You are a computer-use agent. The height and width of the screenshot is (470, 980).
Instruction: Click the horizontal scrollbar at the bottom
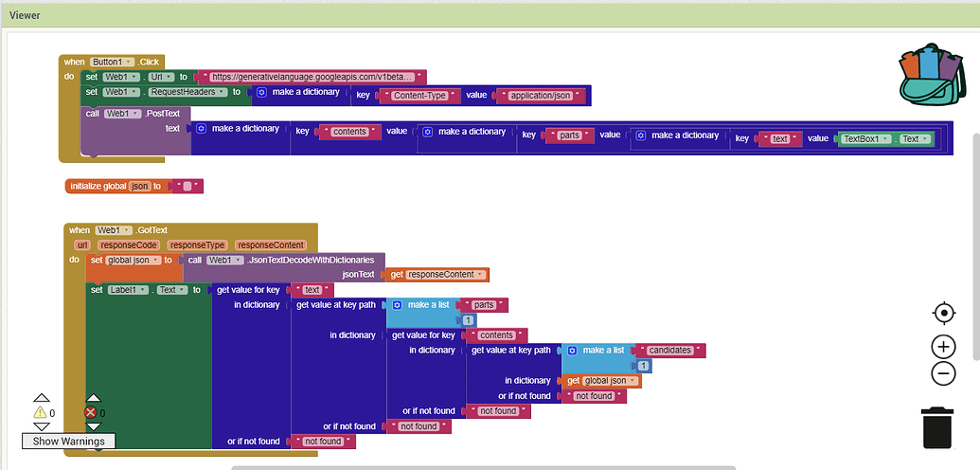(x=483, y=467)
